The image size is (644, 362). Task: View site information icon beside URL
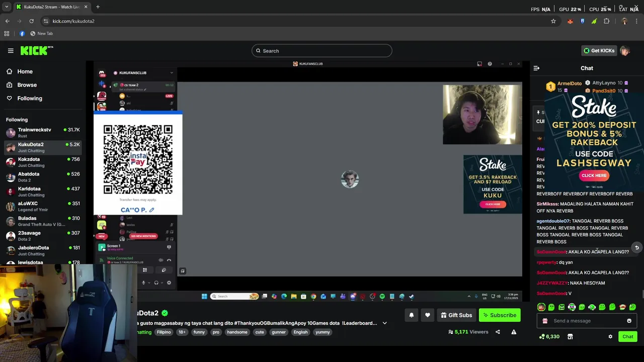coord(46,21)
